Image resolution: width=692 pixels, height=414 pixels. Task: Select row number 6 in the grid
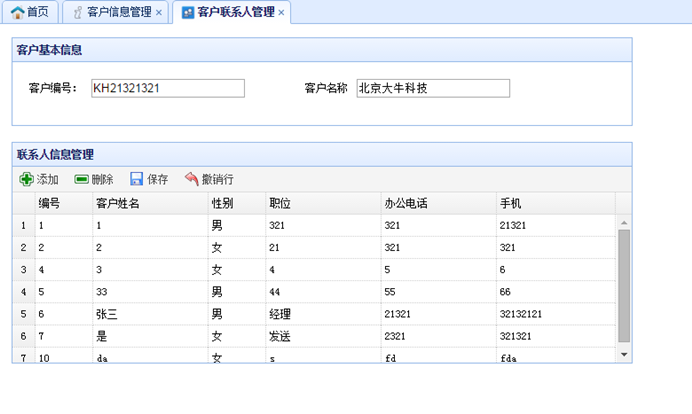23,336
